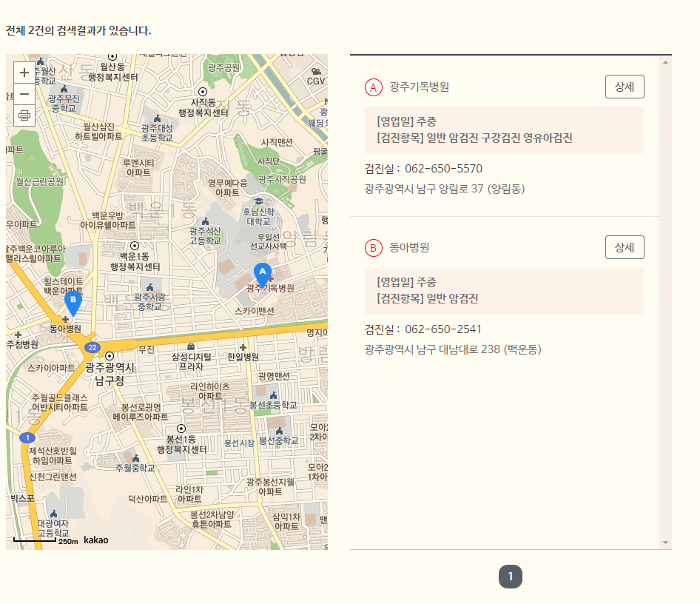Click red circled B badge in results list
Viewport: 700px width, 604px height.
[x=374, y=248]
